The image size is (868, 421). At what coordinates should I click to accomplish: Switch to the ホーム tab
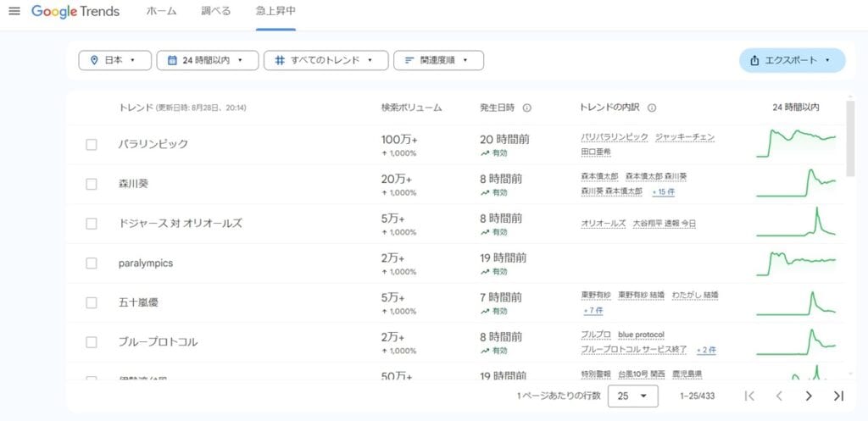pyautogui.click(x=161, y=12)
